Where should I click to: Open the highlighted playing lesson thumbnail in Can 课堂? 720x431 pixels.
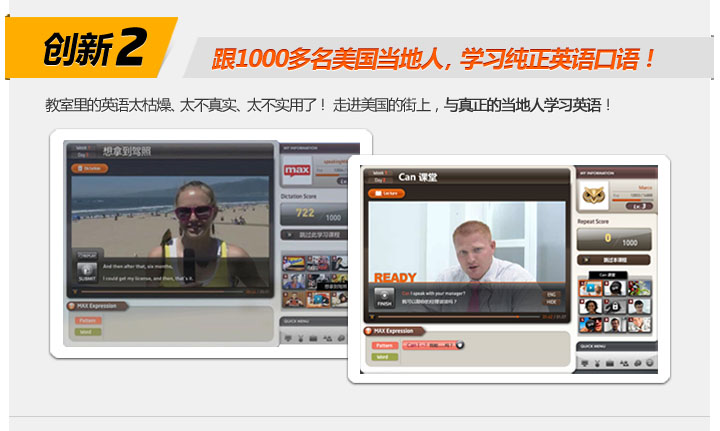(590, 288)
